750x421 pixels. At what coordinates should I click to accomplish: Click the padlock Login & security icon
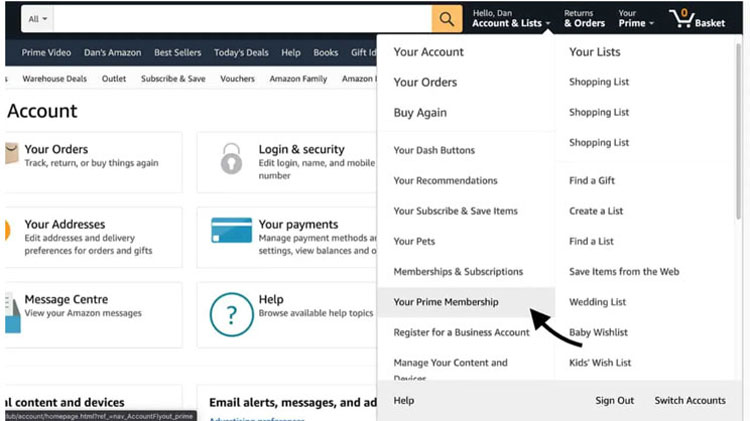[231, 158]
